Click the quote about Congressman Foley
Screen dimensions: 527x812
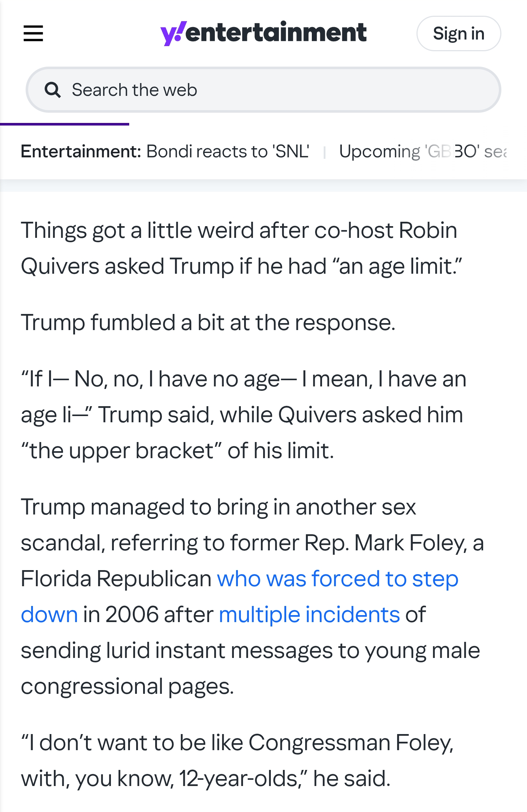click(x=237, y=760)
